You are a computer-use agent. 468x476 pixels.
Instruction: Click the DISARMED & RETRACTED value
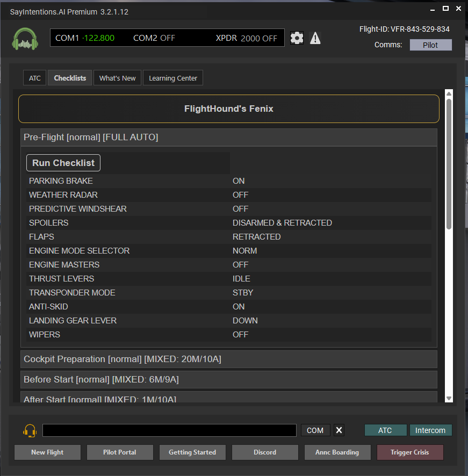(x=282, y=223)
